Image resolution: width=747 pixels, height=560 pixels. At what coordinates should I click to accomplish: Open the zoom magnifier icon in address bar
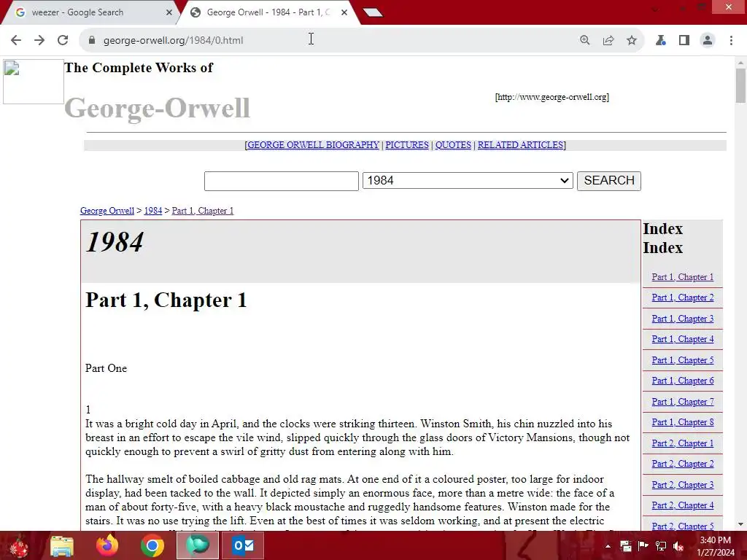point(584,41)
